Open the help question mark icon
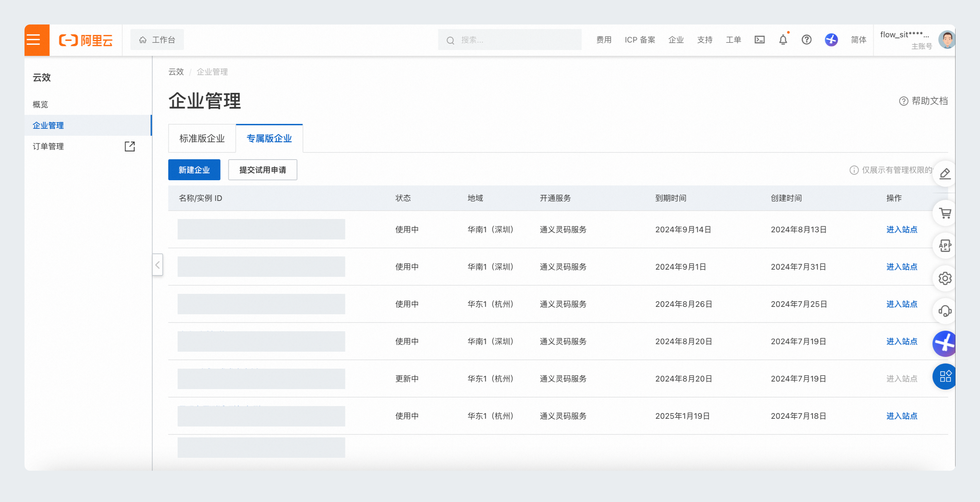 [806, 39]
